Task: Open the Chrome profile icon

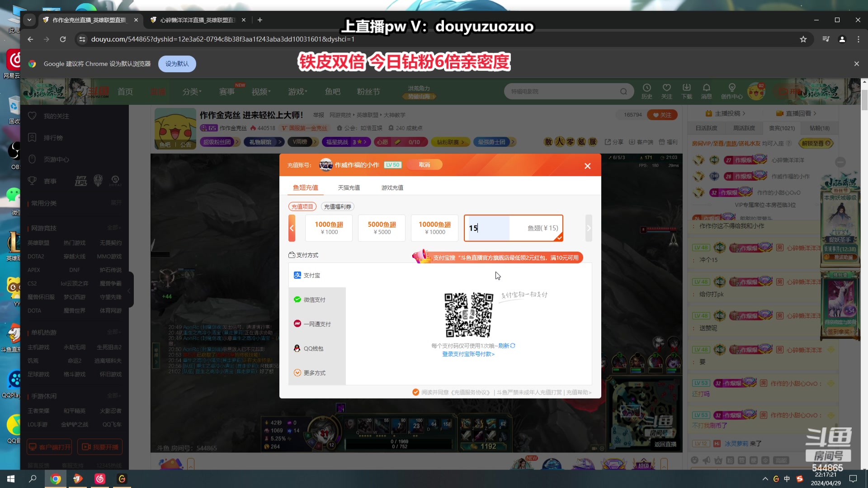Action: tap(842, 39)
